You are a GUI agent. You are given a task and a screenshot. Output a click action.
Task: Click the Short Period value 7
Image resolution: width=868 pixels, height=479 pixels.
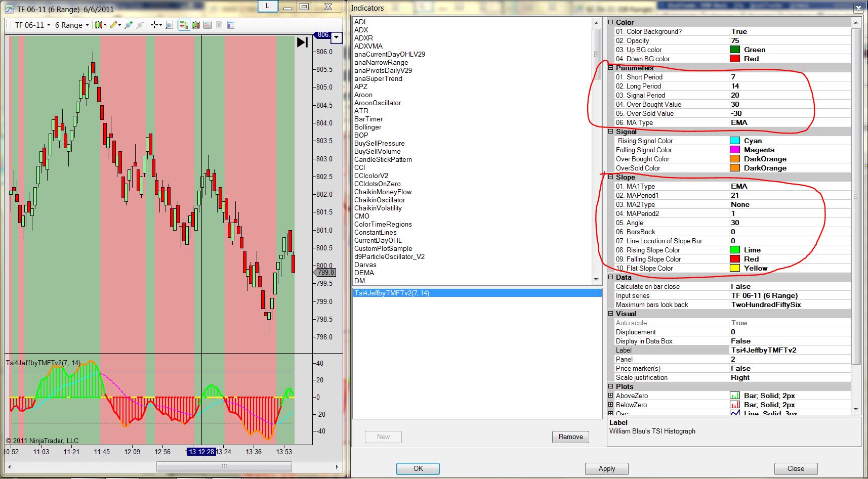[790, 77]
